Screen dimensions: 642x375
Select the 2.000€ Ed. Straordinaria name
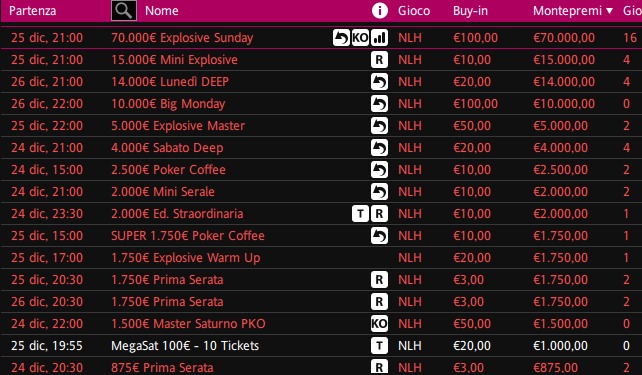tap(177, 214)
